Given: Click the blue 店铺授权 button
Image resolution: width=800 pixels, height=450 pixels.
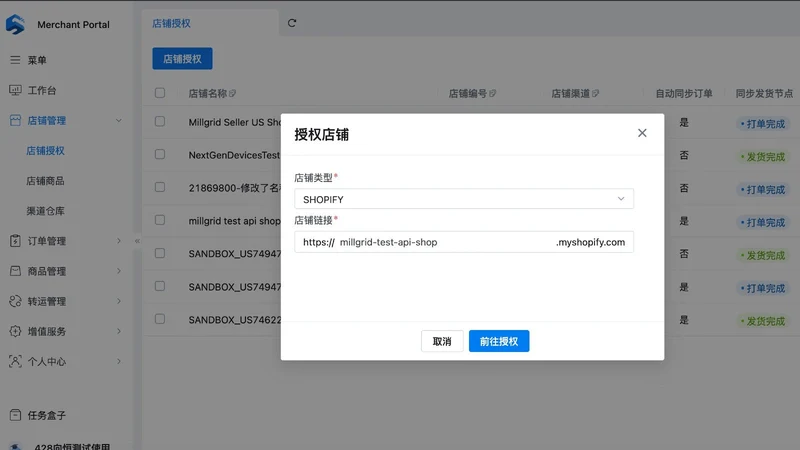Looking at the screenshot, I should (x=182, y=59).
